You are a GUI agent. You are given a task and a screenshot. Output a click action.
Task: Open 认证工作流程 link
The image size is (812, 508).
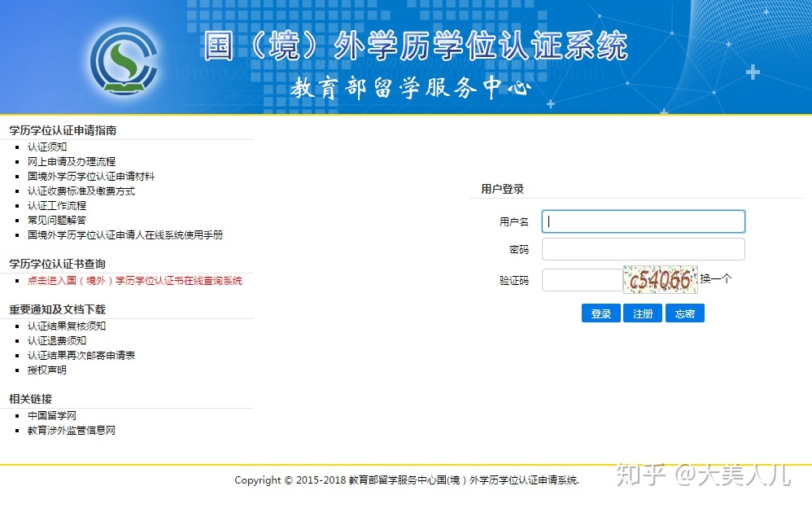[57, 206]
